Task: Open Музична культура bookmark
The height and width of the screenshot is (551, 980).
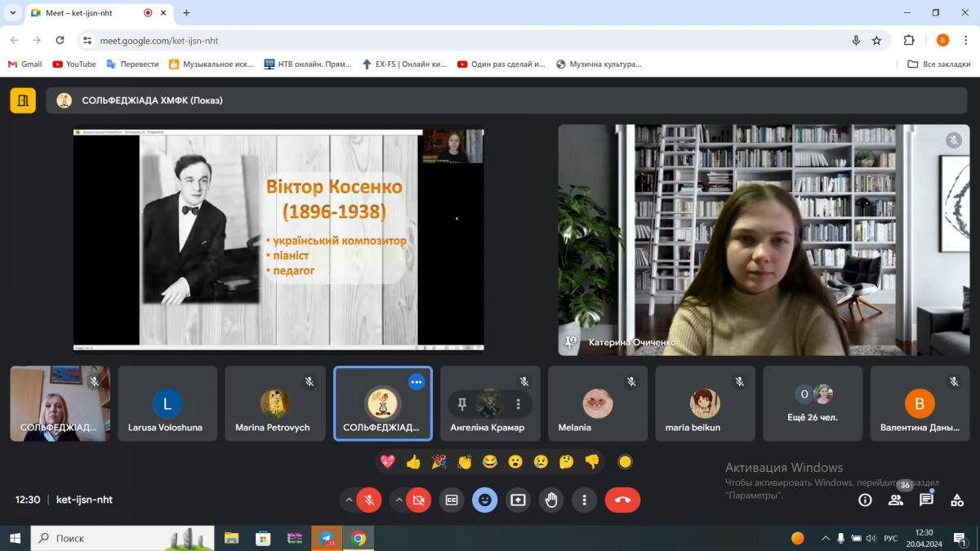Action: [x=599, y=64]
